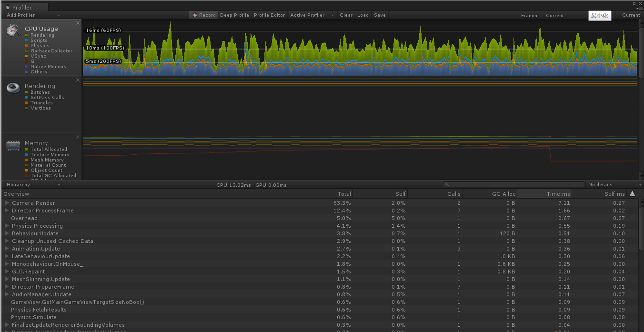Toggle Deep Profile mode
Image resolution: width=644 pixels, height=332 pixels.
[234, 15]
